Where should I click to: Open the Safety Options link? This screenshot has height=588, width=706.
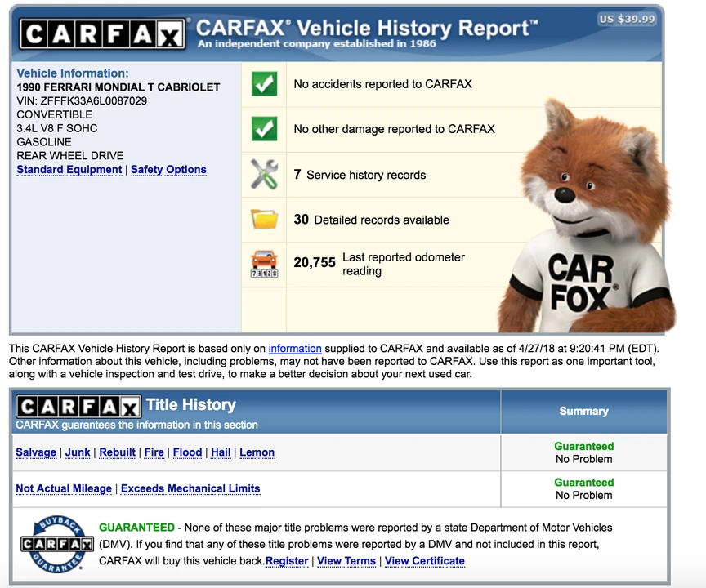click(x=168, y=170)
